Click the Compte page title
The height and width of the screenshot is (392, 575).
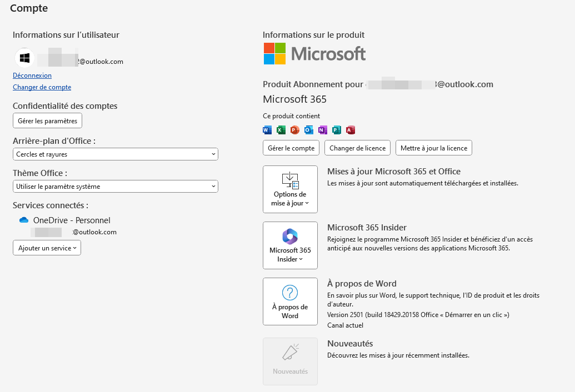pyautogui.click(x=29, y=8)
